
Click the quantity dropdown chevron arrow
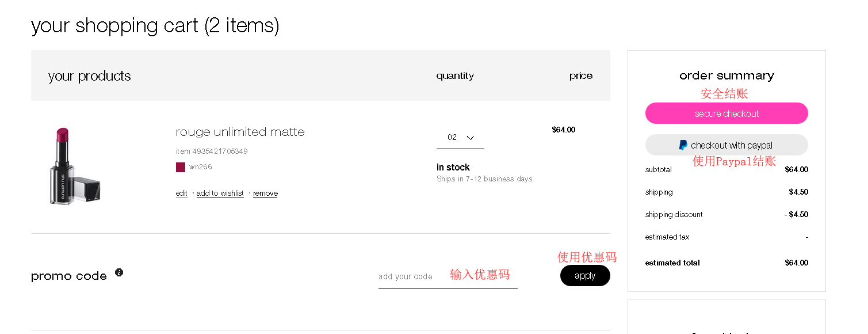tap(470, 138)
